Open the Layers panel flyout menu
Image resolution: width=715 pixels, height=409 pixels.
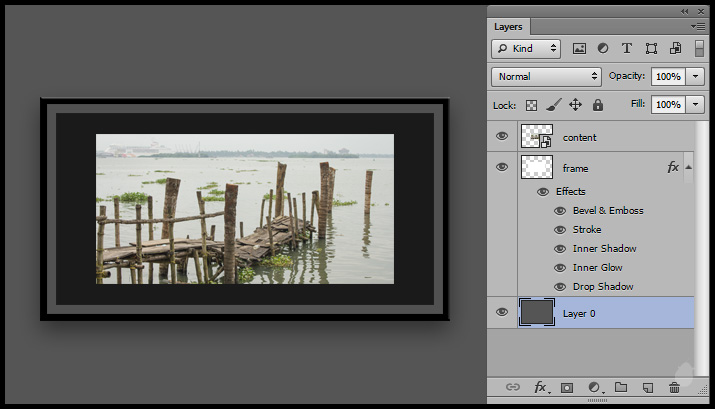coord(699,26)
